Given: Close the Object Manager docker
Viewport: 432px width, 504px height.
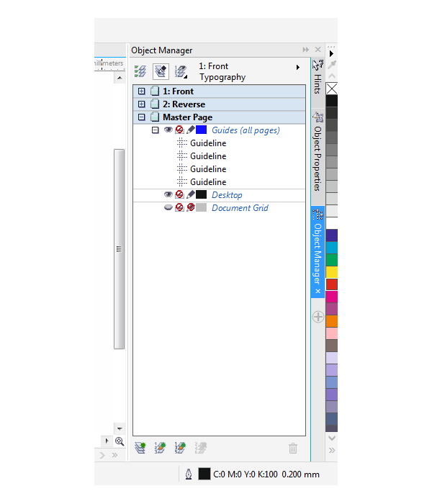Looking at the screenshot, I should coord(318,50).
